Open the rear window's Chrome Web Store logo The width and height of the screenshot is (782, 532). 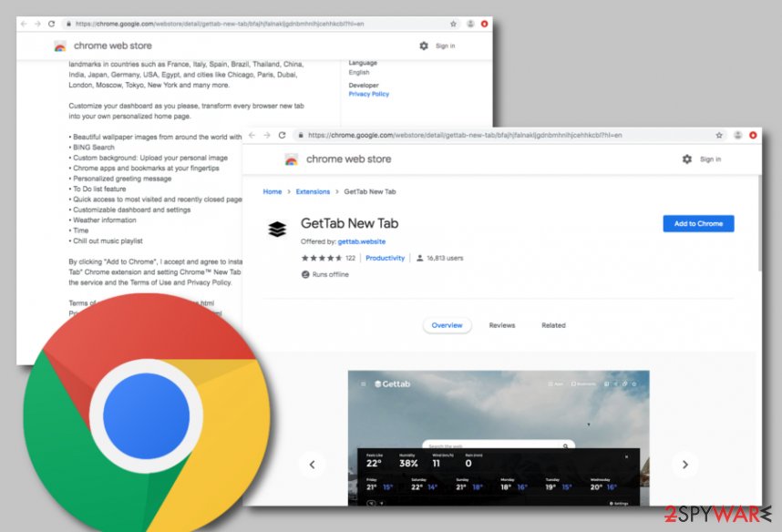60,46
